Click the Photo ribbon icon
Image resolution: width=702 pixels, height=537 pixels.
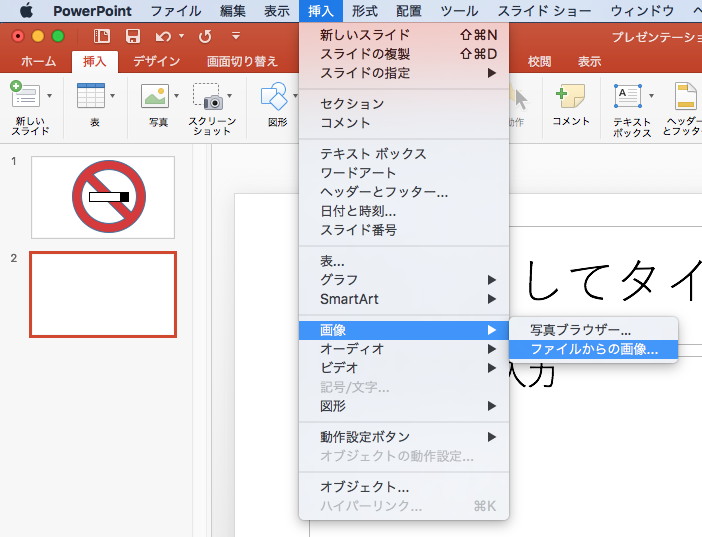[x=155, y=96]
